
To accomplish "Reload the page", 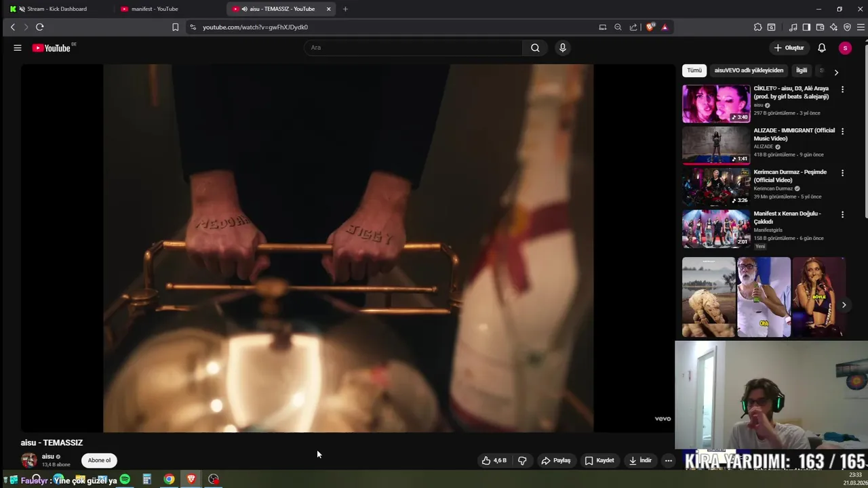I will click(x=40, y=27).
